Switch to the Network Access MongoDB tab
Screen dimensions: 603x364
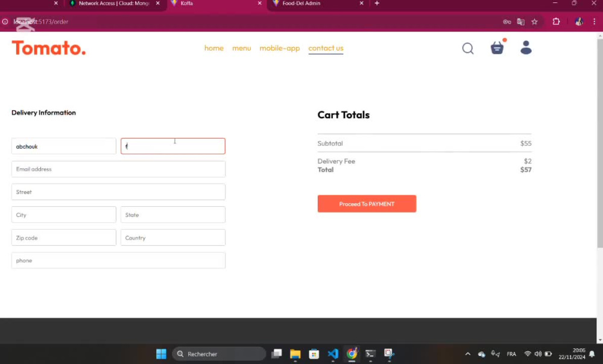tap(113, 4)
